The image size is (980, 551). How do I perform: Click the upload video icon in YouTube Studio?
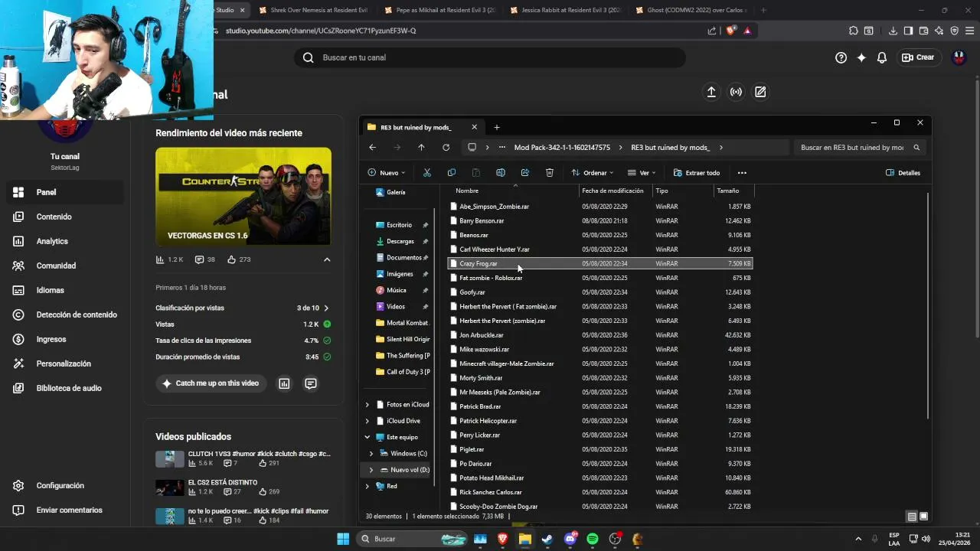point(711,92)
